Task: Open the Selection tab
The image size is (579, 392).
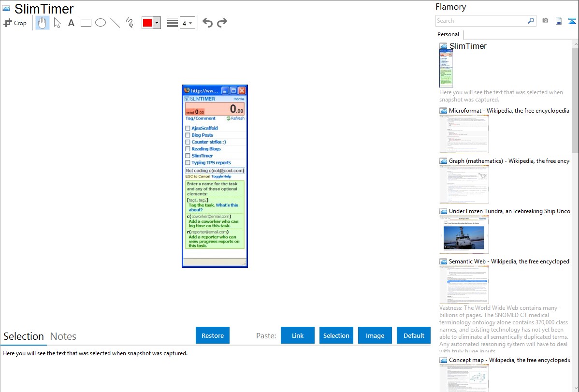Action: tap(24, 336)
